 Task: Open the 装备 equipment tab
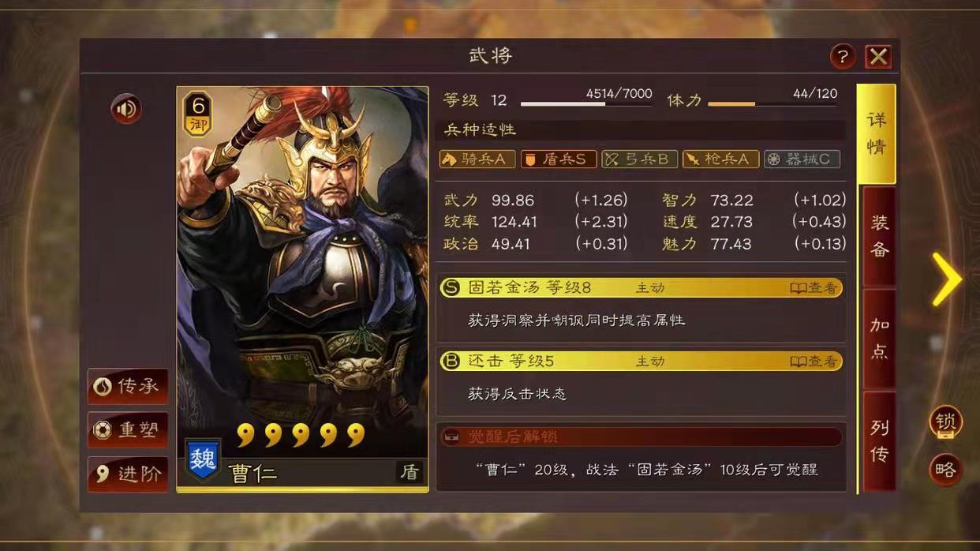(x=879, y=236)
